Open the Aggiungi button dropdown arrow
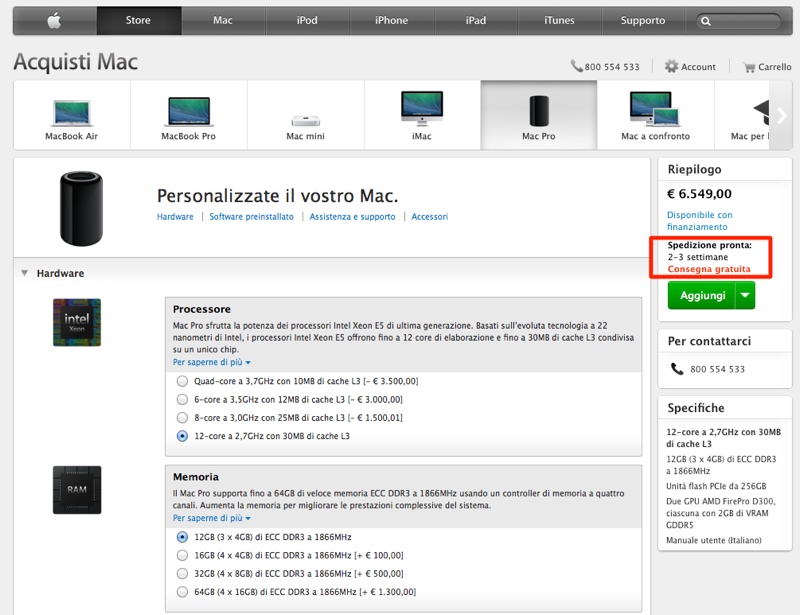Viewport: 800px width, 615px height. pos(745,296)
